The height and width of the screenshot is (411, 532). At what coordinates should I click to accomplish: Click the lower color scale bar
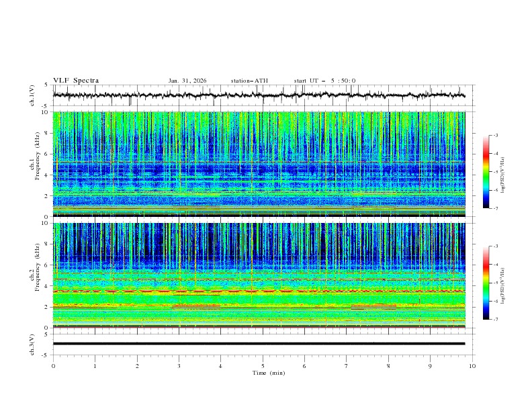click(x=486, y=283)
